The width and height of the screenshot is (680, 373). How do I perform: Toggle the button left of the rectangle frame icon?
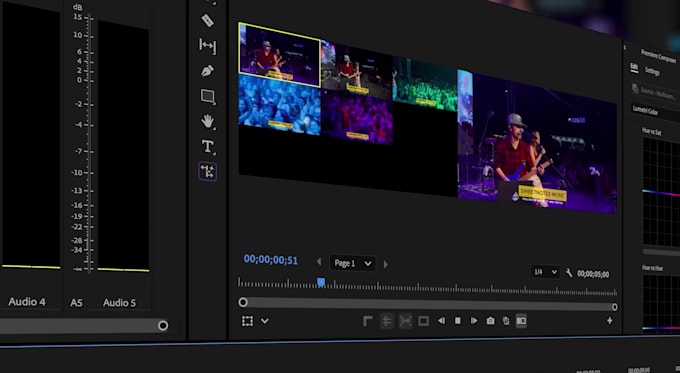(x=405, y=321)
